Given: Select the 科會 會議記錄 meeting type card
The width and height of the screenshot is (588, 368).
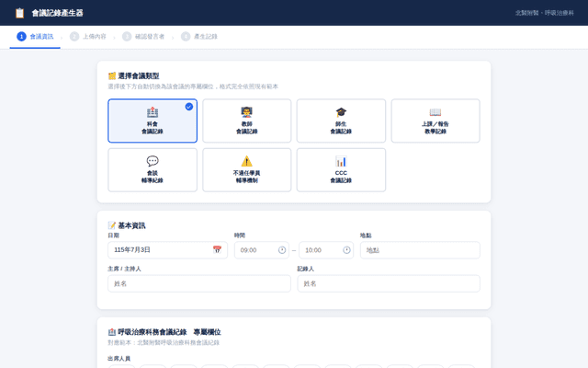Looking at the screenshot, I should click(x=153, y=121).
